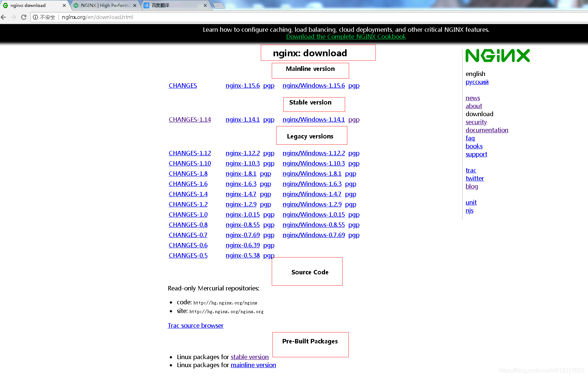Switch to the NGINX High Performance tab
588x377 pixels.
click(x=105, y=5)
